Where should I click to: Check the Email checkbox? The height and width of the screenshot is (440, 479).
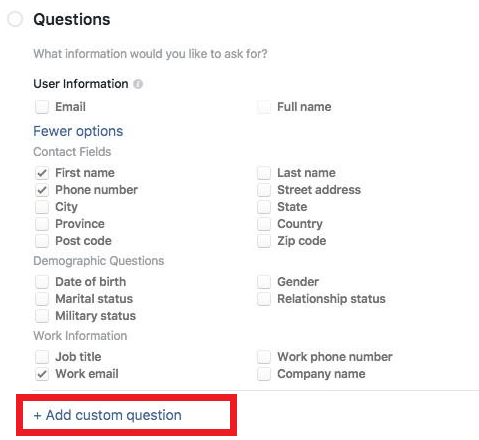click(x=42, y=107)
